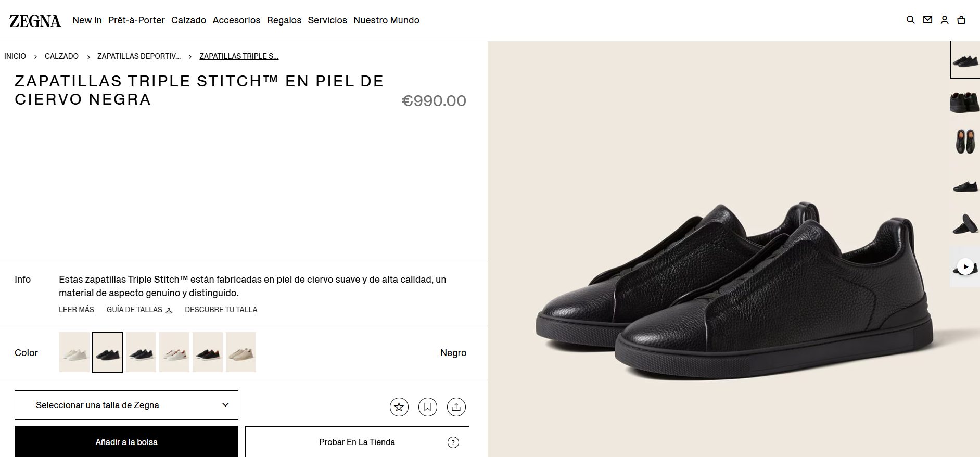Open the Nuestro Mundo menu
This screenshot has height=457, width=980.
386,20
